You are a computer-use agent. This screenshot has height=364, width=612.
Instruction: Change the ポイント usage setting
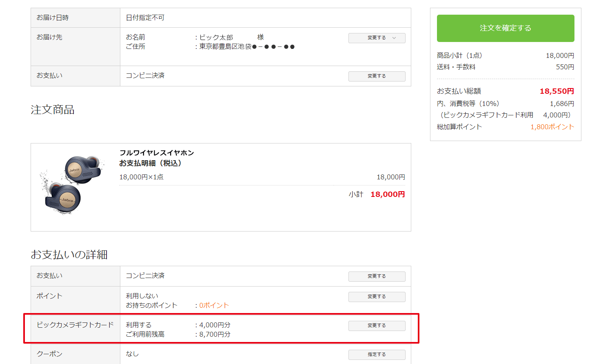tap(377, 297)
